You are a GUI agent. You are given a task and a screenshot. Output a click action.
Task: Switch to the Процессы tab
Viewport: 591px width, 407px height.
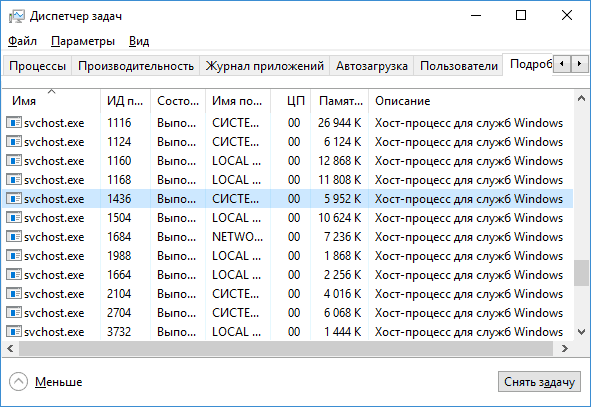(x=37, y=66)
